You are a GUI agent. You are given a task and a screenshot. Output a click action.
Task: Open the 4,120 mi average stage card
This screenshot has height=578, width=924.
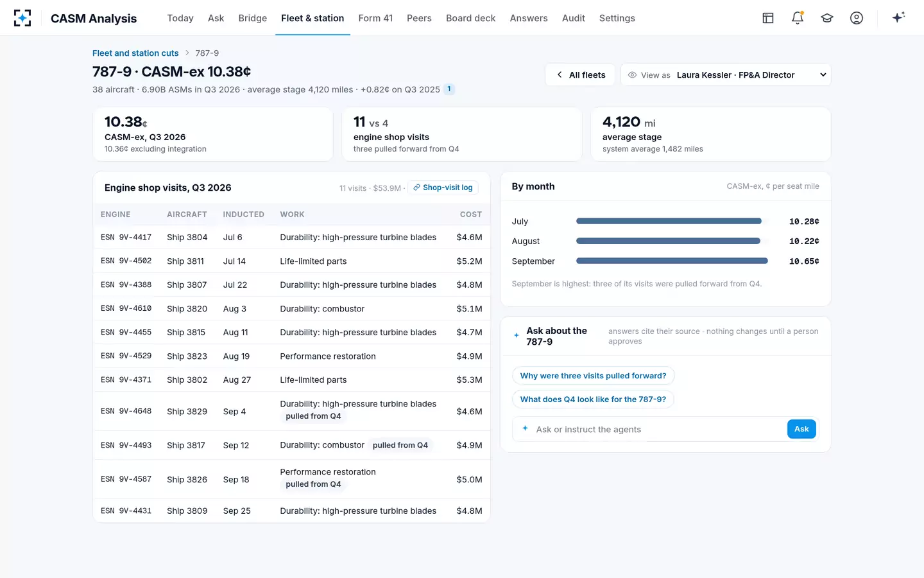(711, 134)
